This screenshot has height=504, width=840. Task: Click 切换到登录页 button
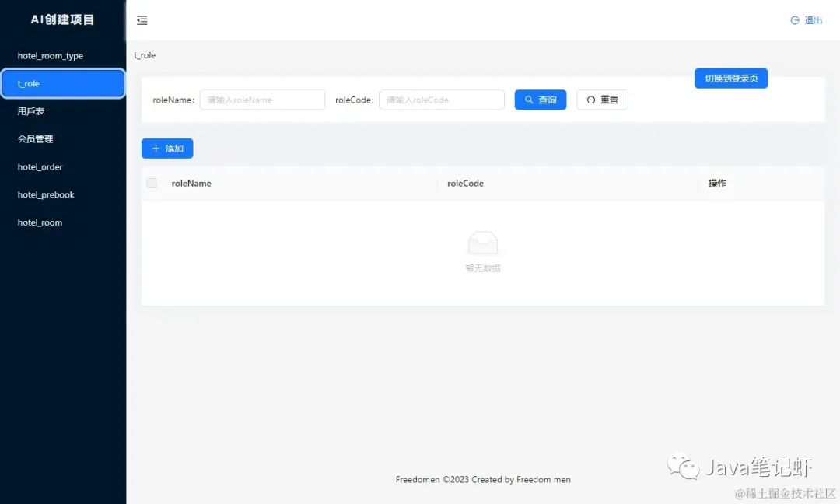click(731, 79)
